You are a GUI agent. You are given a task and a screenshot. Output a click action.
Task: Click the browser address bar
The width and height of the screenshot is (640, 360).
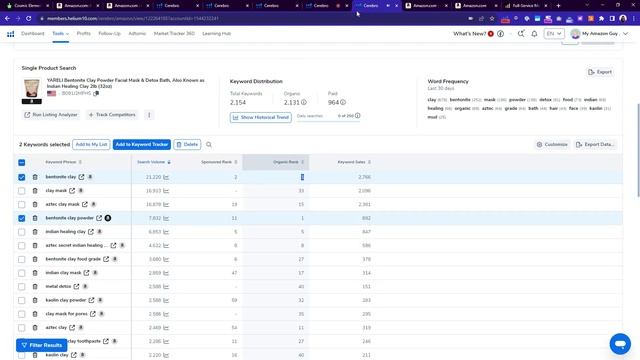pyautogui.click(x=253, y=18)
